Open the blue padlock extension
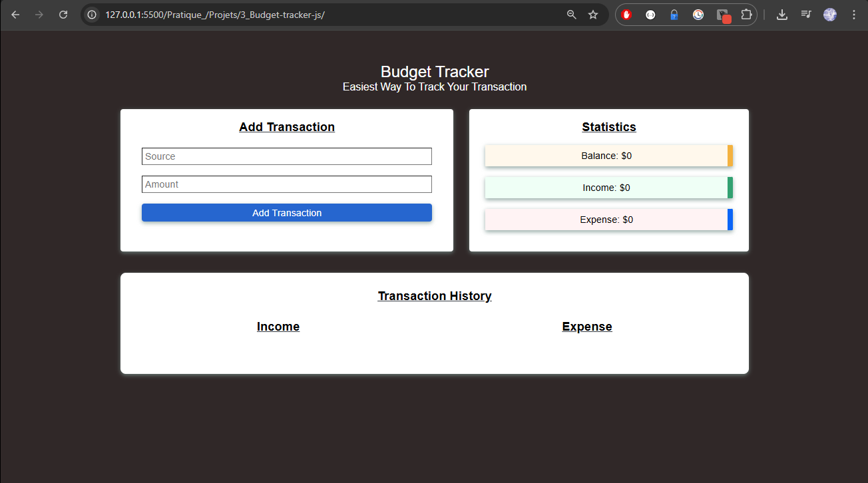This screenshot has width=868, height=483. click(x=674, y=15)
